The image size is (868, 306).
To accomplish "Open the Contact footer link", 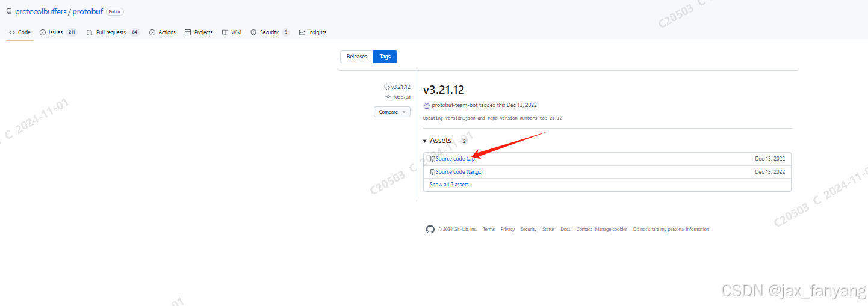I will tap(584, 229).
